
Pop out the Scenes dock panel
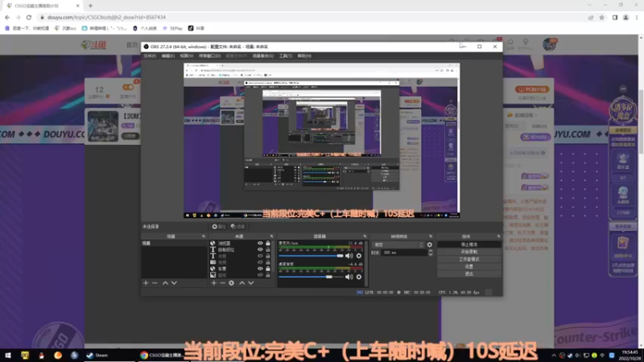(204, 237)
